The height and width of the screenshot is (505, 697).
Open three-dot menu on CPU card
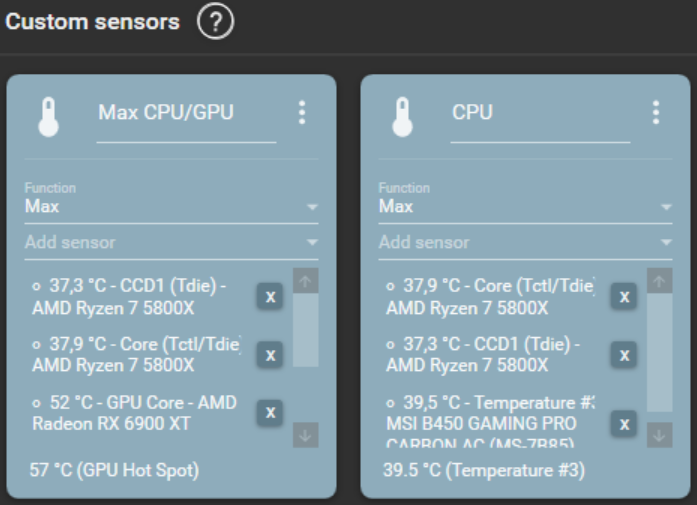click(x=656, y=112)
